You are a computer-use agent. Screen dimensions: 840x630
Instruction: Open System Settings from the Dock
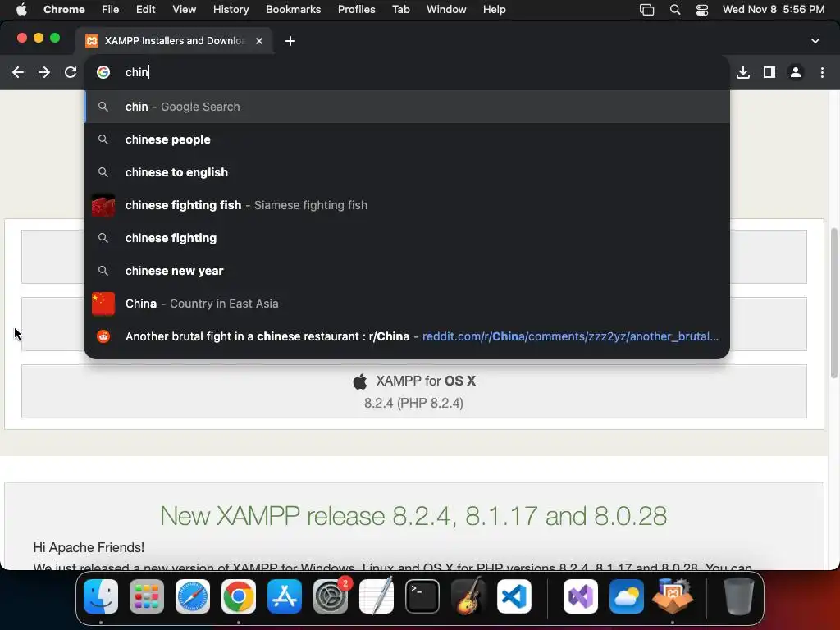[331, 596]
